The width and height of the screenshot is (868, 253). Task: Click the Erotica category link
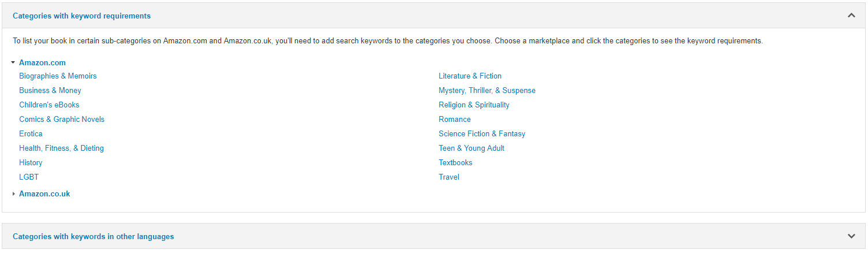pos(31,134)
